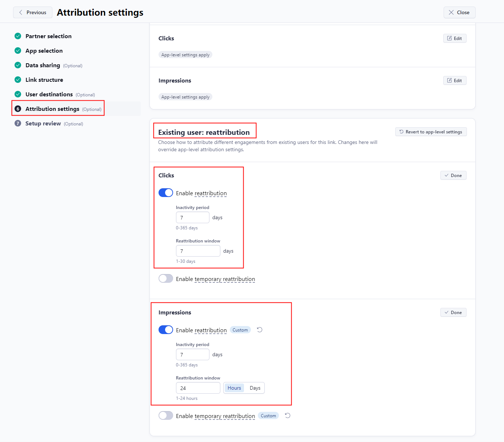Click the undo arrow icon on Revert to app-level settings
The image size is (504, 442).
point(401,132)
